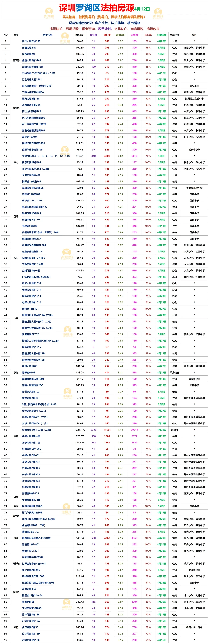Select the 市场价 column header
This screenshot has width=209, height=644.
(x=134, y=35)
